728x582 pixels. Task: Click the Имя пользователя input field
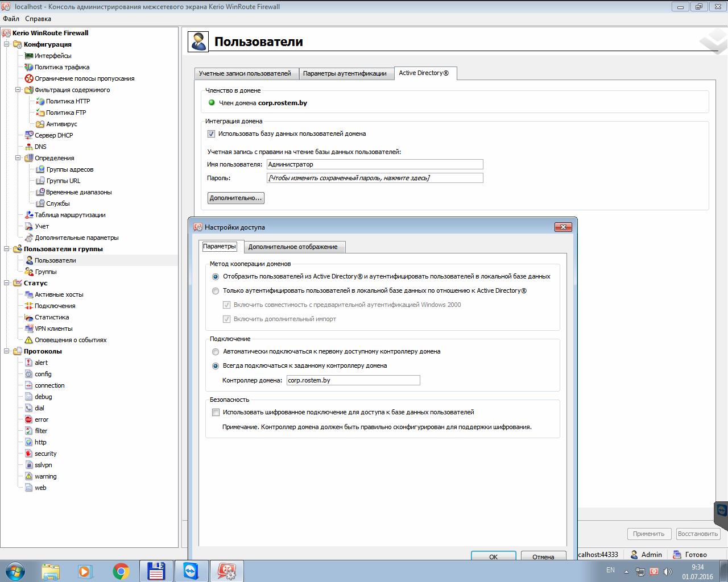[x=375, y=164]
